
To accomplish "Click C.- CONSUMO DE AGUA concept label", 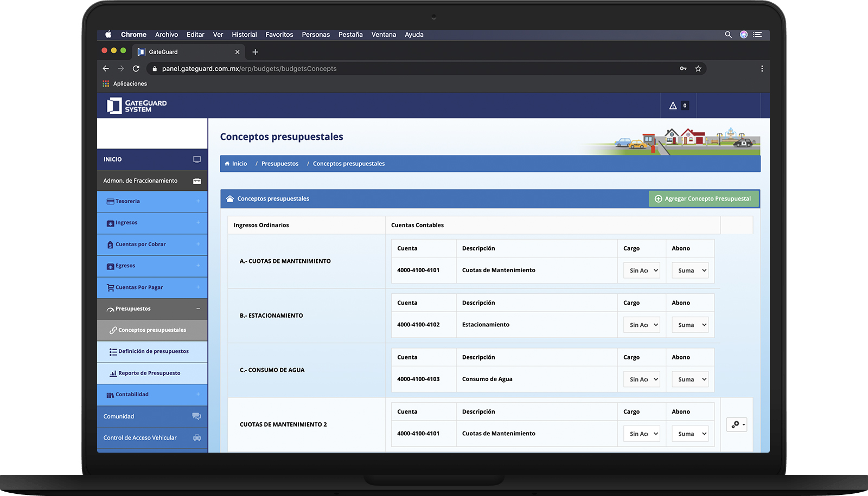I will tap(272, 370).
